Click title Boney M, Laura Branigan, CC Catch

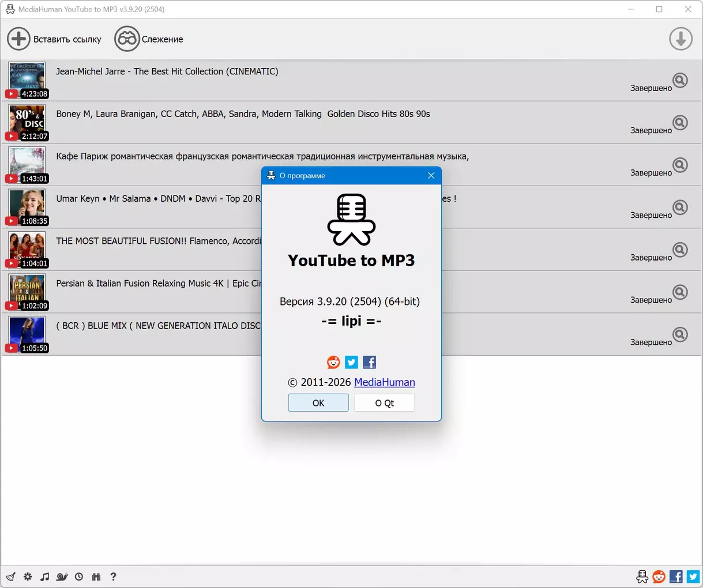(243, 114)
